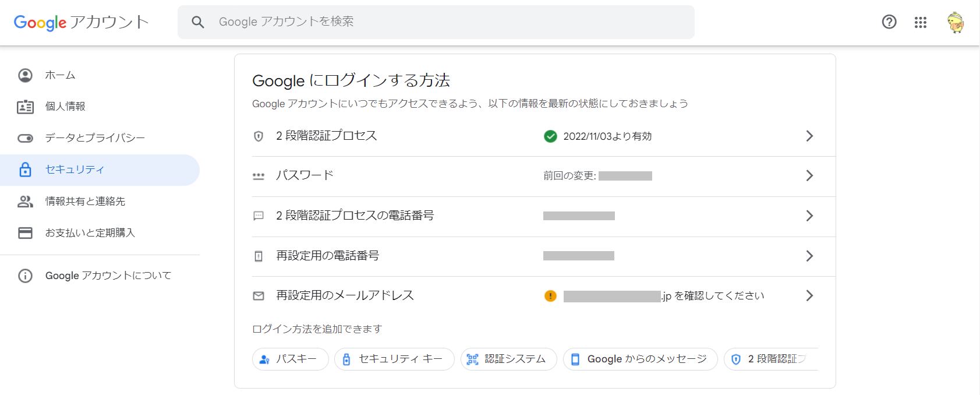Click the Google アカウント logo
The height and width of the screenshot is (395, 980).
click(x=81, y=22)
